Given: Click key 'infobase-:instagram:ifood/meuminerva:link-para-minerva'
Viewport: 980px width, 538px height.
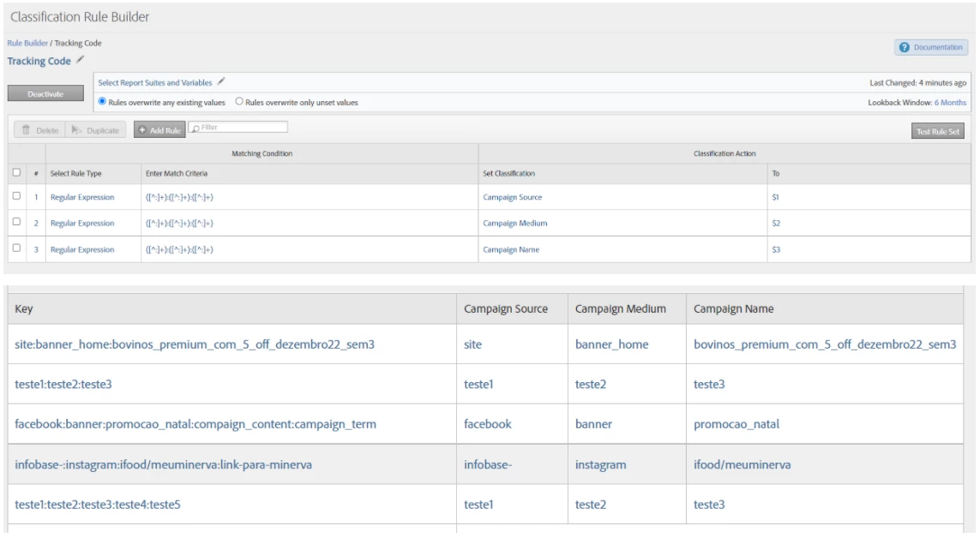Looking at the screenshot, I should [163, 465].
